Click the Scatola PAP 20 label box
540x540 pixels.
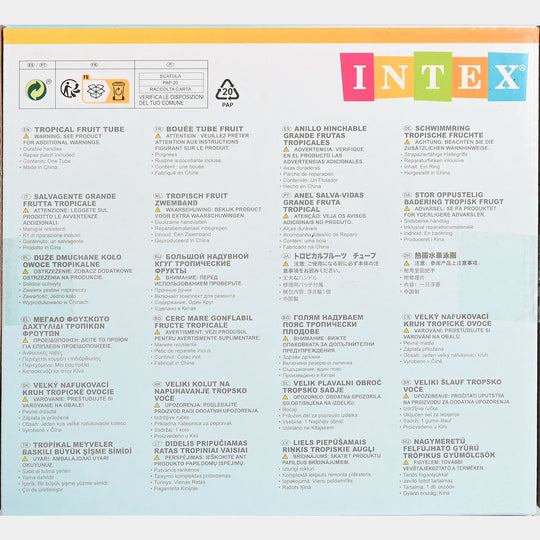[x=171, y=82]
